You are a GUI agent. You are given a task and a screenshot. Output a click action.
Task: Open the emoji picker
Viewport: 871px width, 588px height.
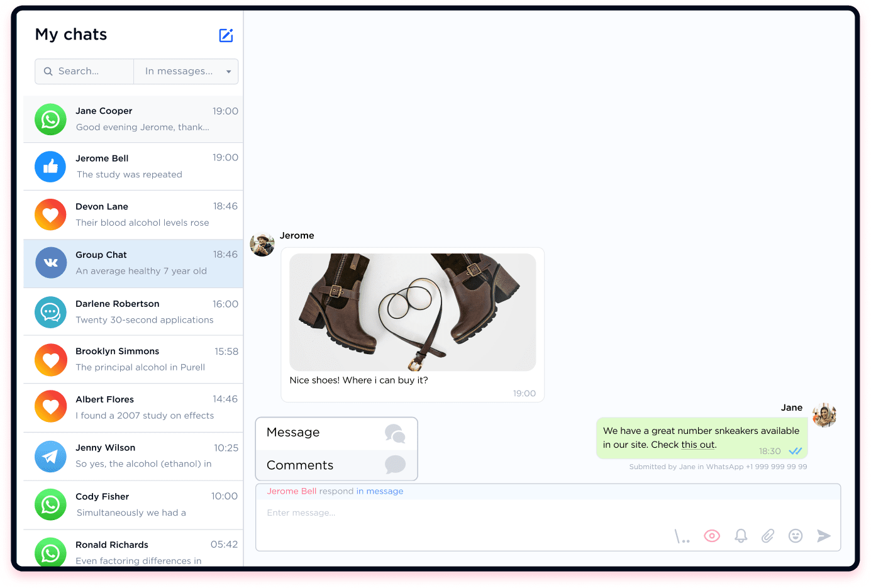(x=795, y=536)
